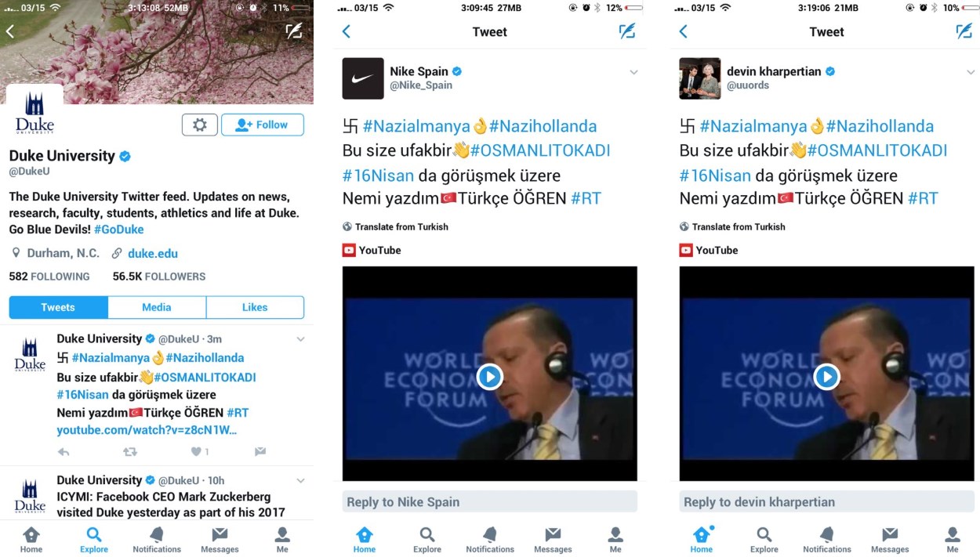Go back from the Duke University profile
The image size is (980, 557).
click(10, 31)
